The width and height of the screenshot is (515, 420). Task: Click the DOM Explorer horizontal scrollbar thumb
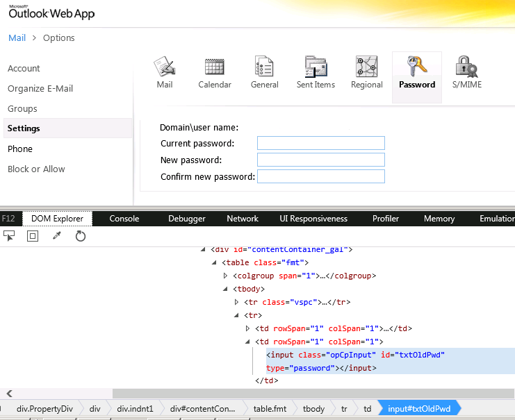click(313, 394)
